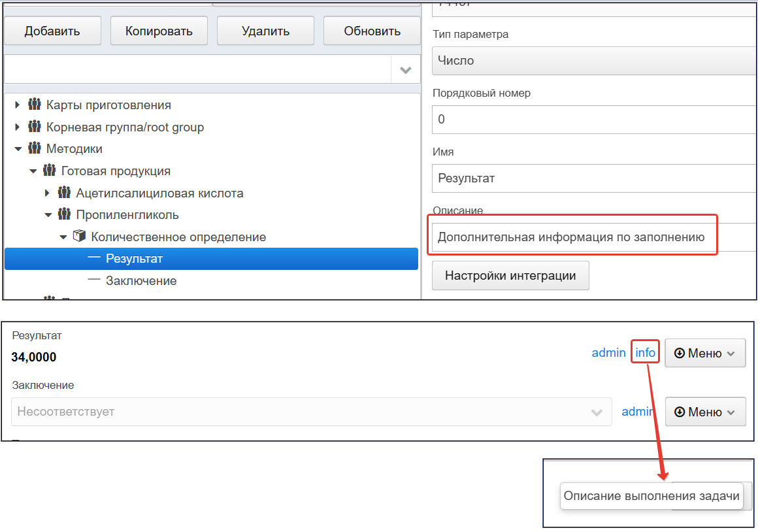
Task: Select the Ацетилсалициловая кислота tree item
Action: tap(159, 193)
